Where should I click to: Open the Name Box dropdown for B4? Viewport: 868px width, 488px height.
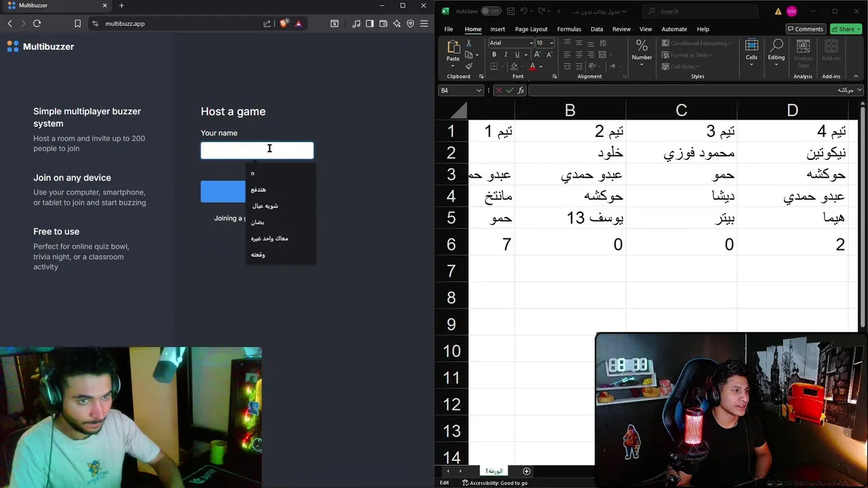pyautogui.click(x=479, y=90)
